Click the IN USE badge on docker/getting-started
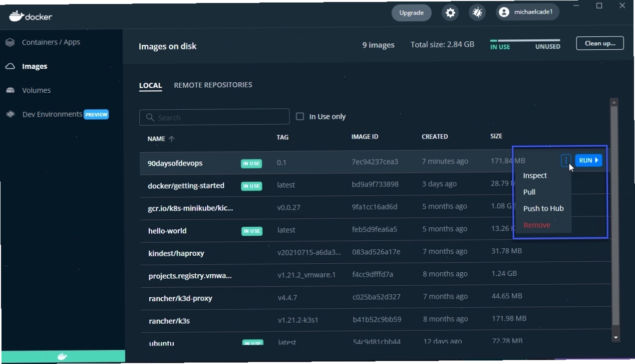 [x=252, y=186]
